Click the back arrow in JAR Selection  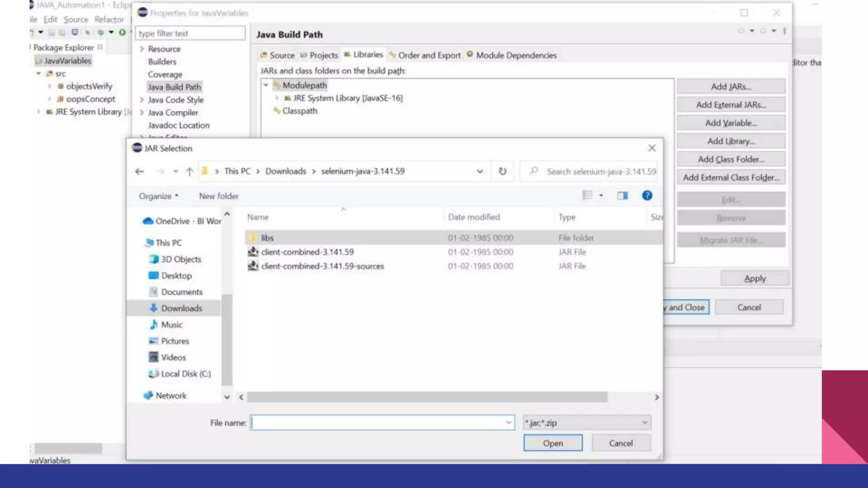(x=139, y=171)
